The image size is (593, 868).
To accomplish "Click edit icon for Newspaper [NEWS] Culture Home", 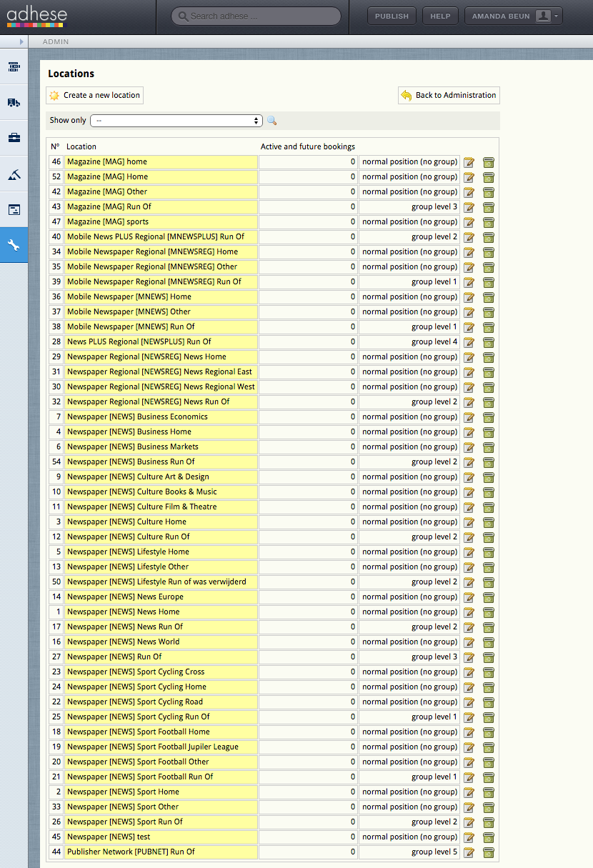I will click(469, 522).
